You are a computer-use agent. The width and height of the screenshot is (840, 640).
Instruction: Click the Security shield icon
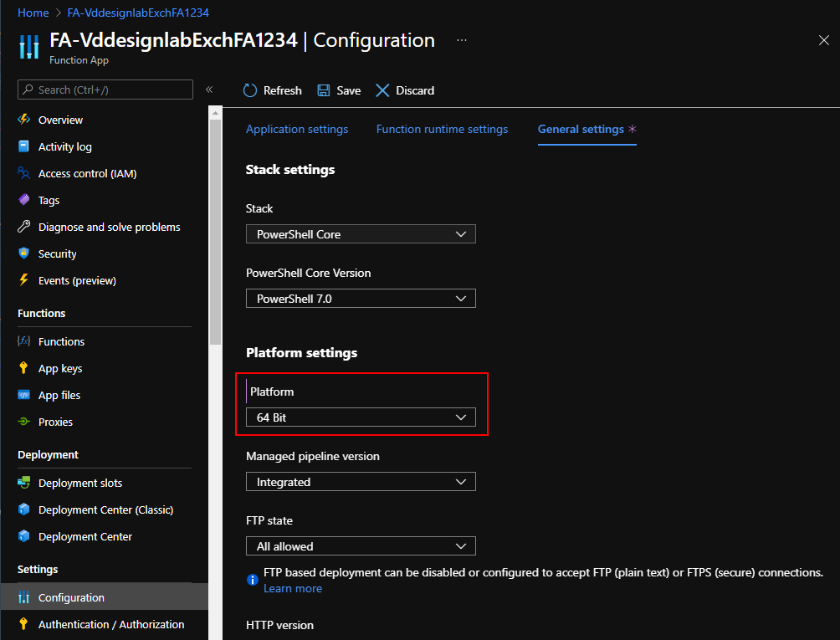pyautogui.click(x=23, y=253)
